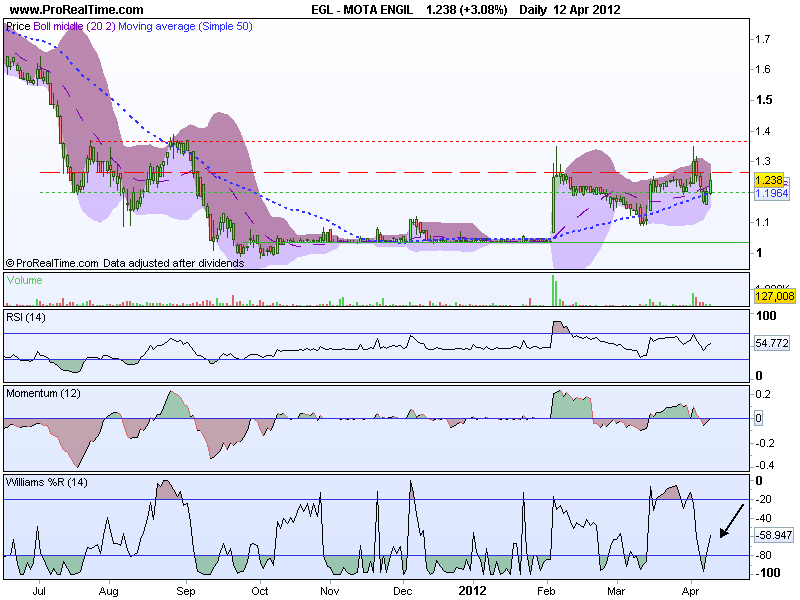Viewport: 800px width, 600px height.
Task: Click the 1.3 price axis label
Action: [x=763, y=161]
